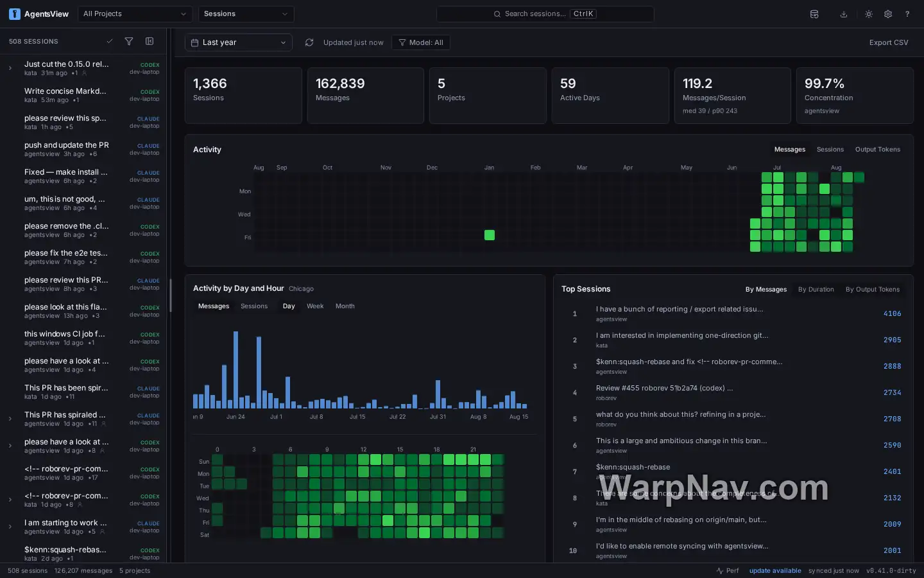The image size is (924, 578).
Task: Click Export CSV
Action: coord(889,42)
